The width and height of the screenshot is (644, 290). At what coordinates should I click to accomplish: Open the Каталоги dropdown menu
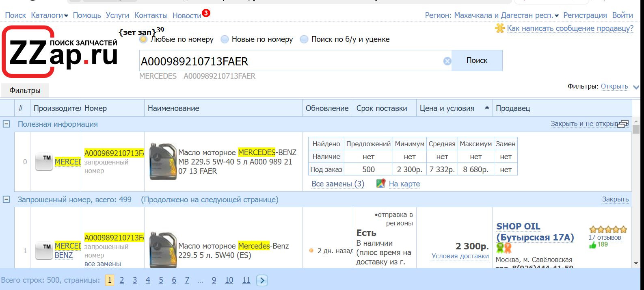pos(50,15)
